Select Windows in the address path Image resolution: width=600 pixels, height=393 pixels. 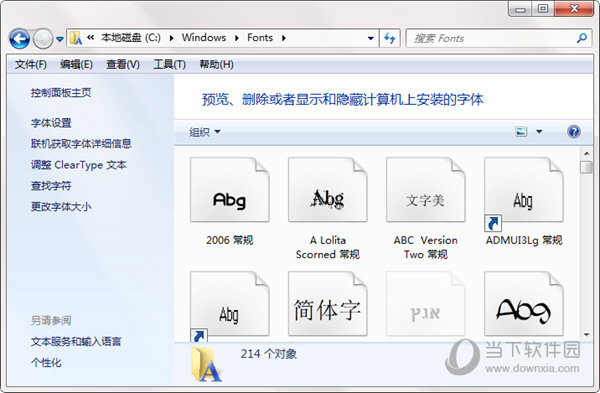(204, 38)
